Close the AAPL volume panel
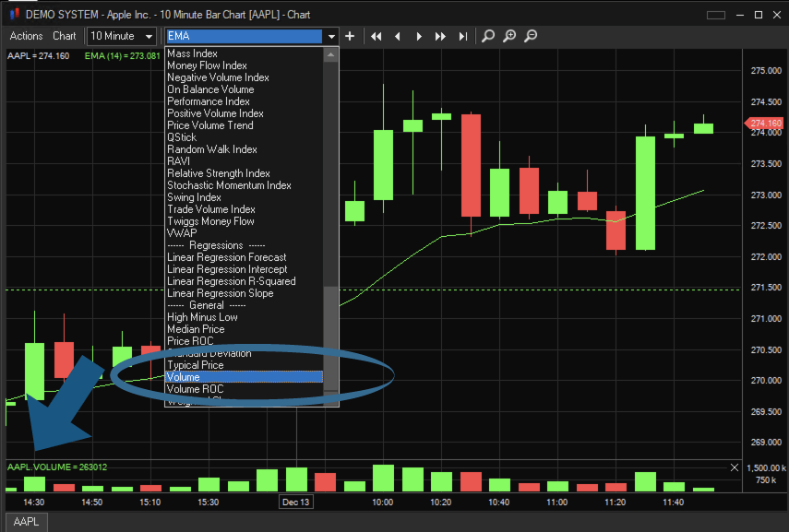Viewport: 789px width, 532px height. [735, 467]
